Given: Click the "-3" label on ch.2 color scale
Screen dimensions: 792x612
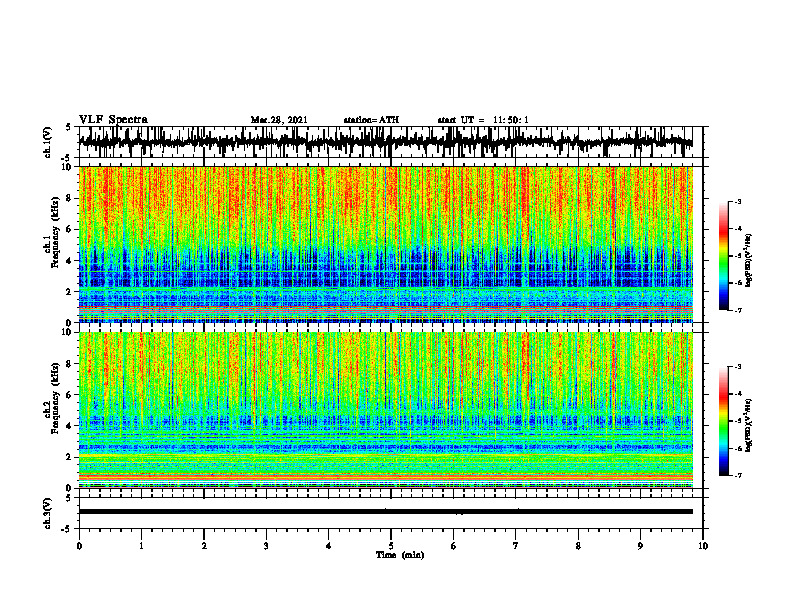Looking at the screenshot, I should pyautogui.click(x=738, y=367).
